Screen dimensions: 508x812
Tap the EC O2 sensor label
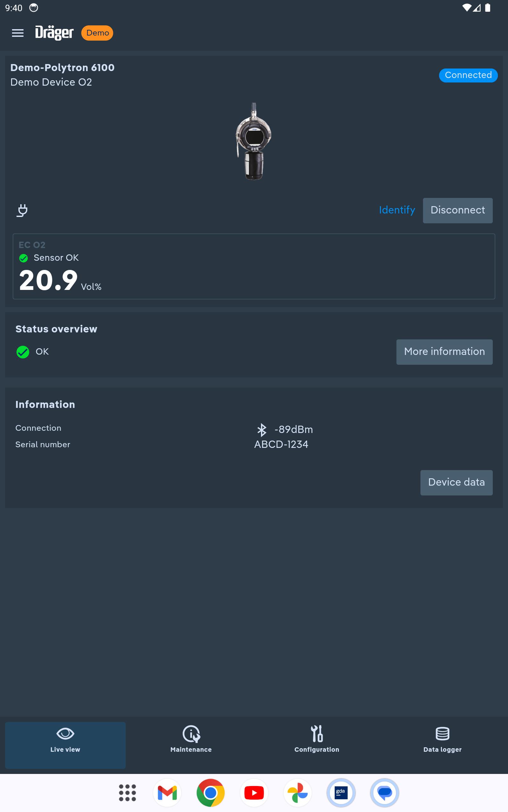click(x=32, y=245)
